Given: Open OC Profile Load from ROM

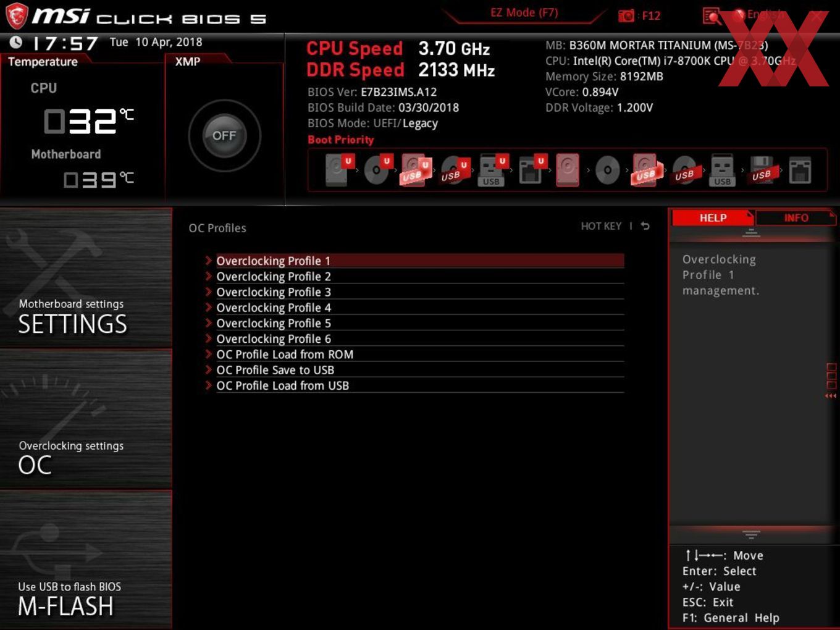Looking at the screenshot, I should (x=414, y=354).
